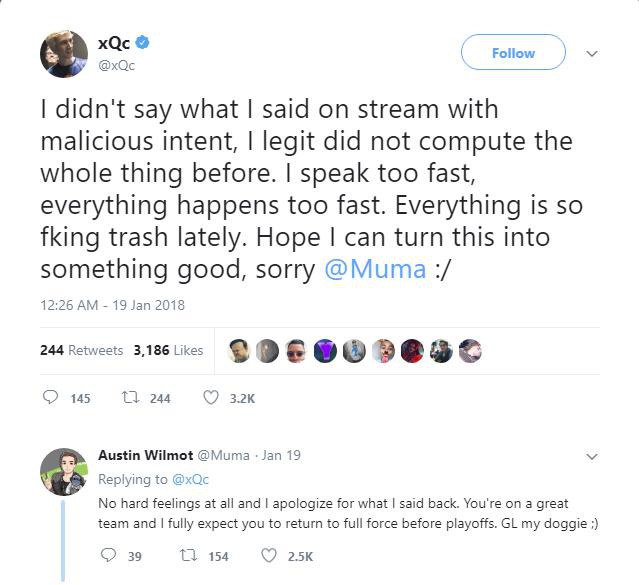Viewport: 639px width, 585px height.
Task: Open the tweet timestamp 12:26 AM - 19 Jan 2018
Action: [112, 305]
